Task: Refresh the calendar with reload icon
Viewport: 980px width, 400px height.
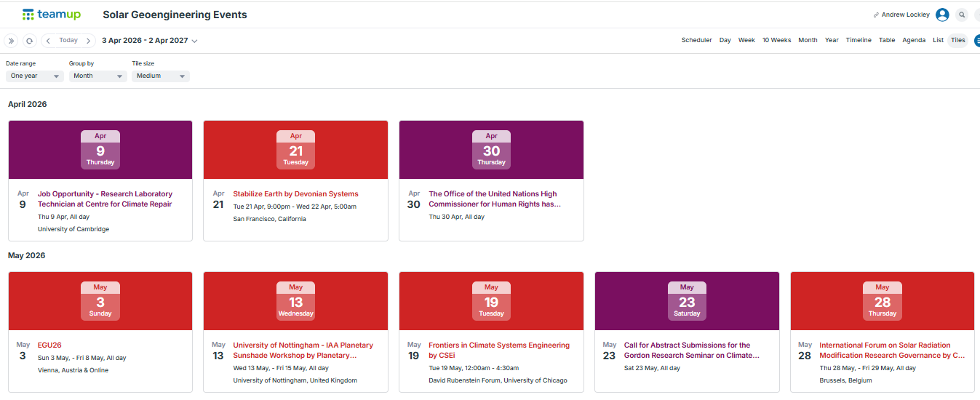Action: tap(29, 41)
